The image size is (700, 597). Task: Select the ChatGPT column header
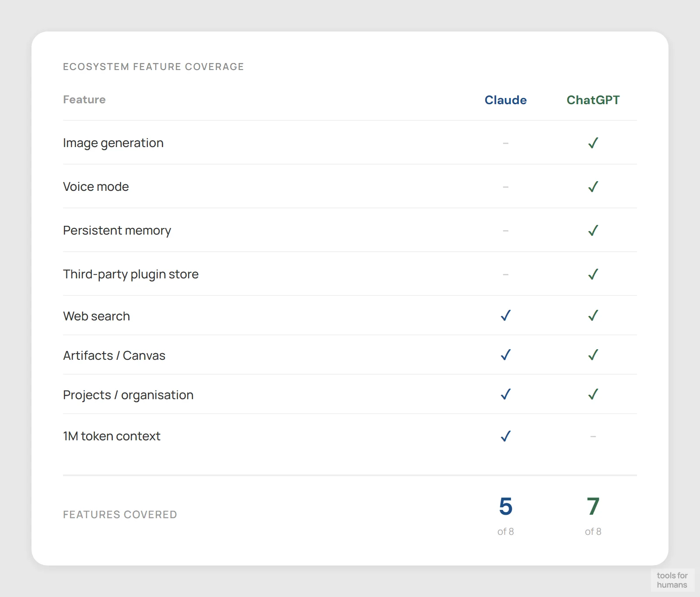(593, 100)
